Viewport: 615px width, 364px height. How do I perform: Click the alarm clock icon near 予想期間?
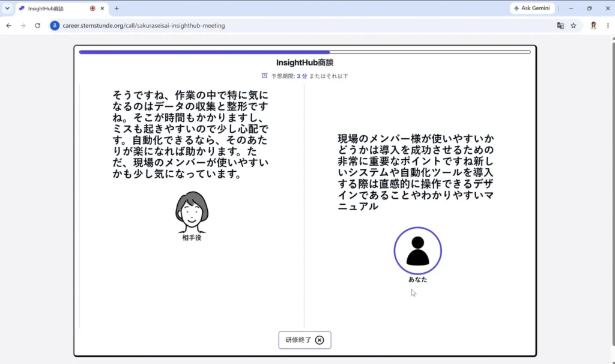tap(264, 76)
